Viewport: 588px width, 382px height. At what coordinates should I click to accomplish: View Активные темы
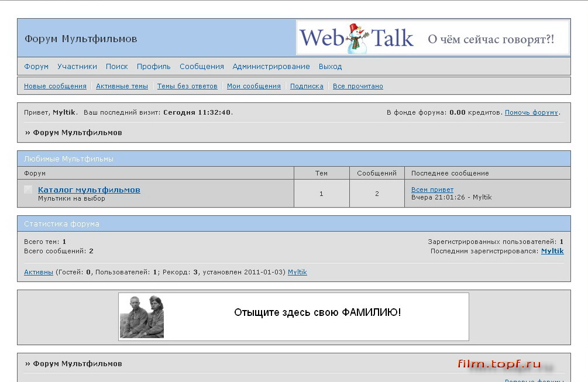(x=122, y=85)
